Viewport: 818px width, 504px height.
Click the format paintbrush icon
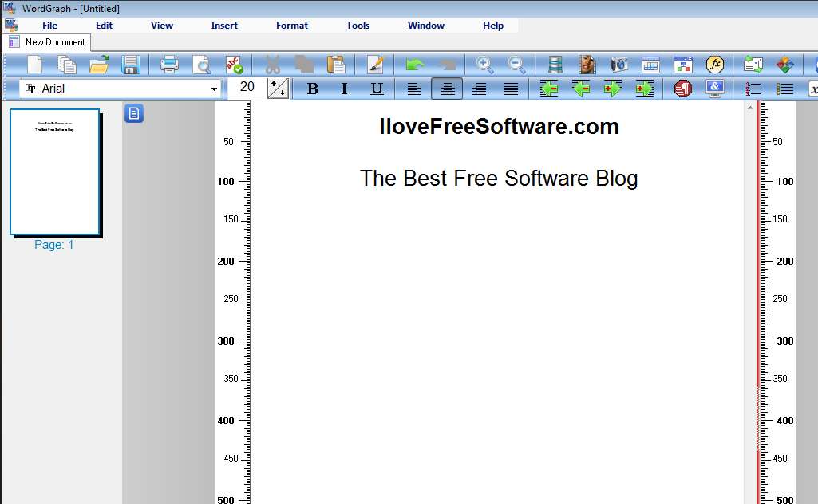(374, 65)
